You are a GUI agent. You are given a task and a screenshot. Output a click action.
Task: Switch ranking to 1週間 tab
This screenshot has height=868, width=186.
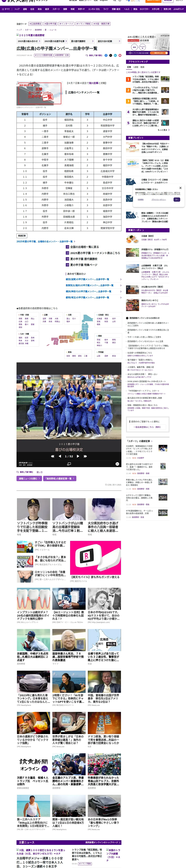[136, 67]
